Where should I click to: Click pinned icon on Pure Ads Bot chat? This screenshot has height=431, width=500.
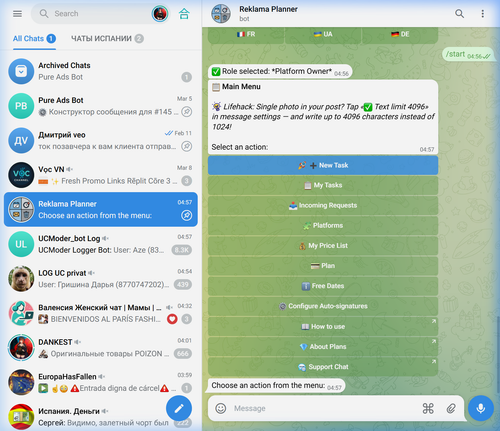point(187,112)
